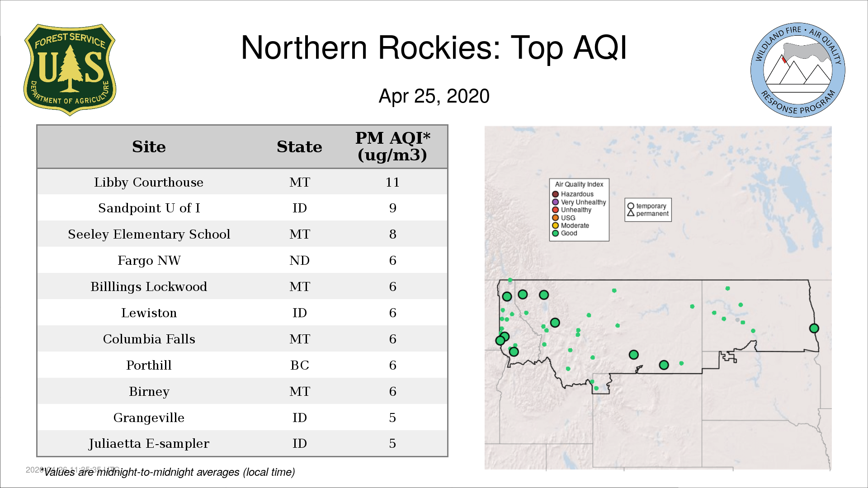This screenshot has height=488, width=868.
Task: Click the AQI value '11' for Libby Courthouse
Action: coord(392,182)
